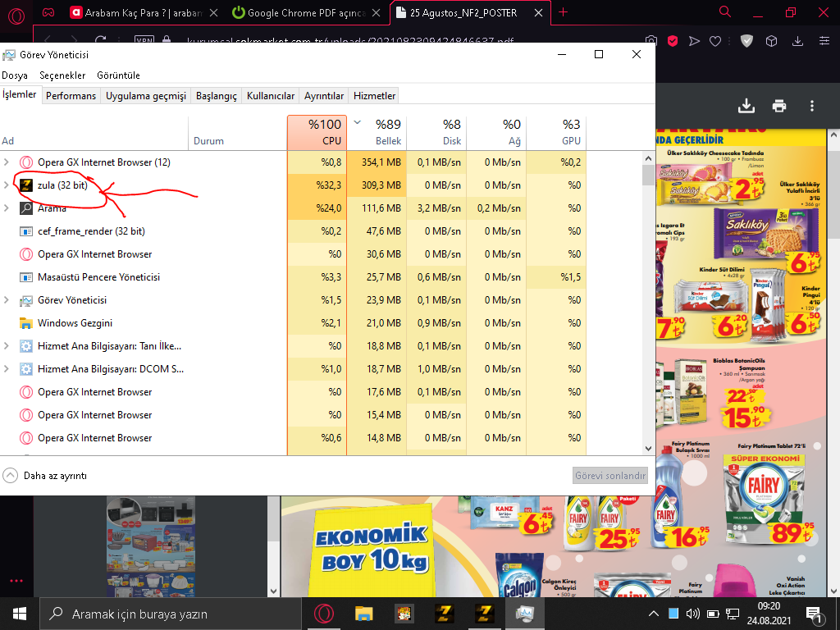Click the Opera GX logo button
This screenshot has width=840, height=630.
(x=16, y=16)
